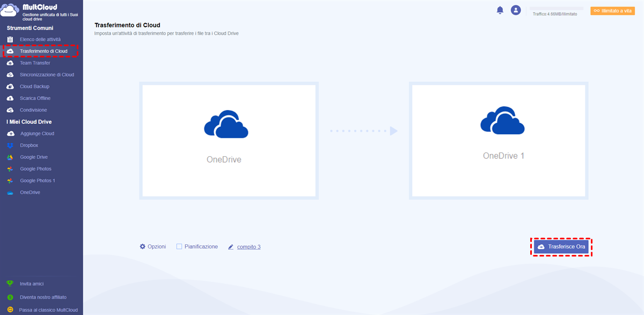This screenshot has height=315, width=644.
Task: Click the Pianificazione label text
Action: [201, 246]
